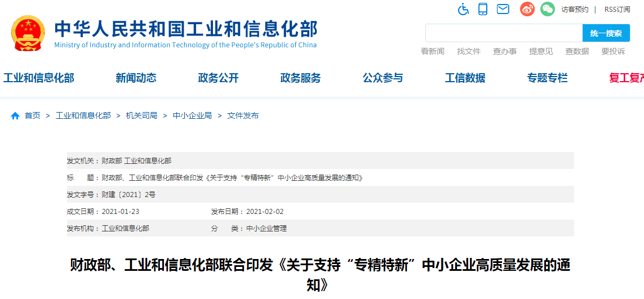Click the accessibility wheelchair icon
The height and width of the screenshot is (299, 644).
coord(463,9)
